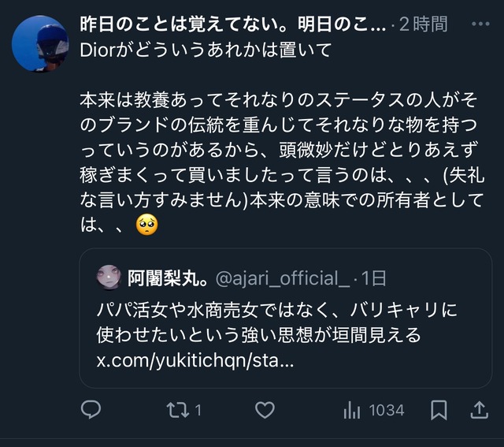
Task: Open view analytics bar chart icon
Action: click(352, 410)
